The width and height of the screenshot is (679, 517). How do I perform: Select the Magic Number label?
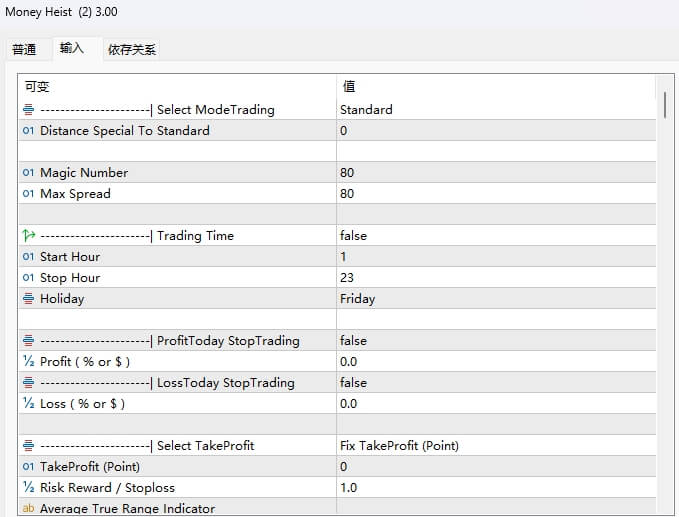pos(84,173)
